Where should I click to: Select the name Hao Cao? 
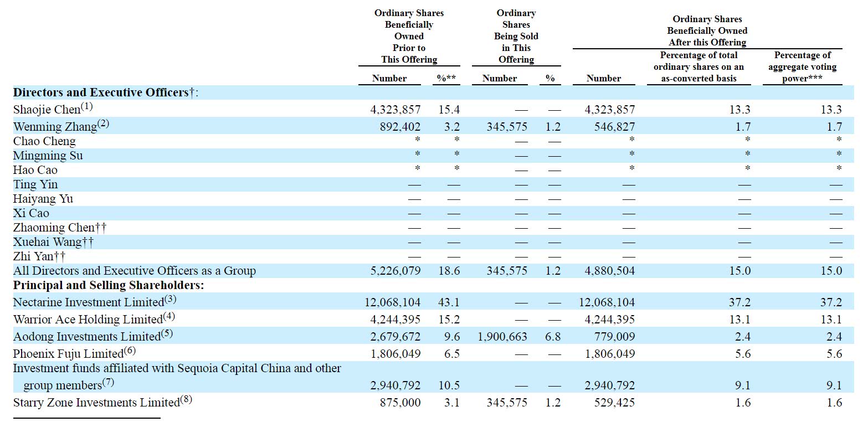tap(35, 170)
